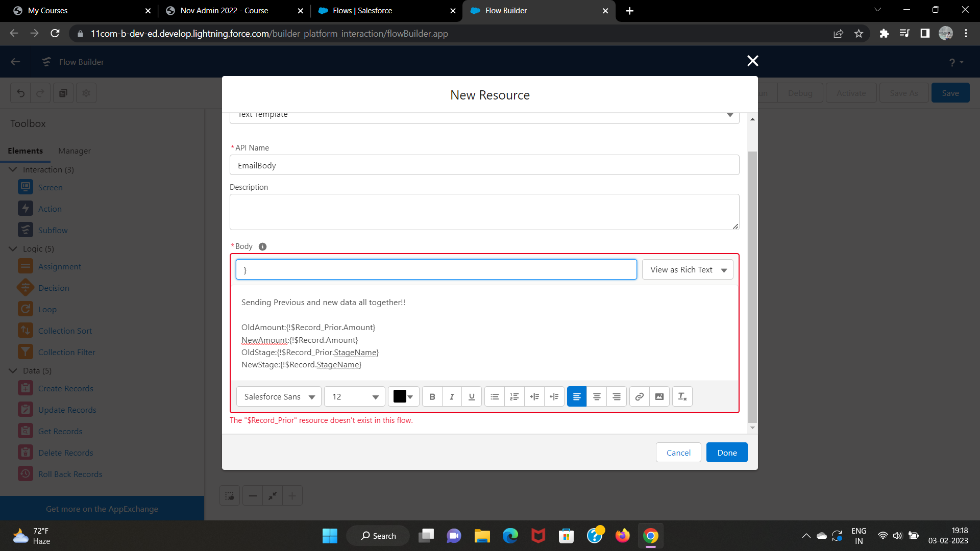The image size is (980, 551).
Task: Insert a numbered list
Action: click(x=514, y=397)
